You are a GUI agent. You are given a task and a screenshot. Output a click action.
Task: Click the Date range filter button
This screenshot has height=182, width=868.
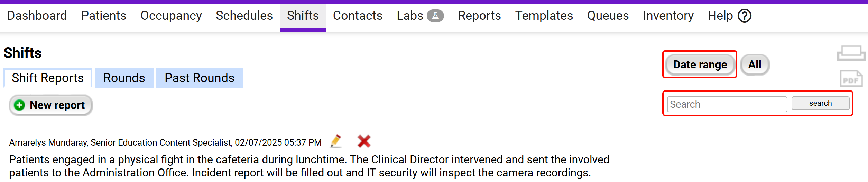[x=700, y=65]
